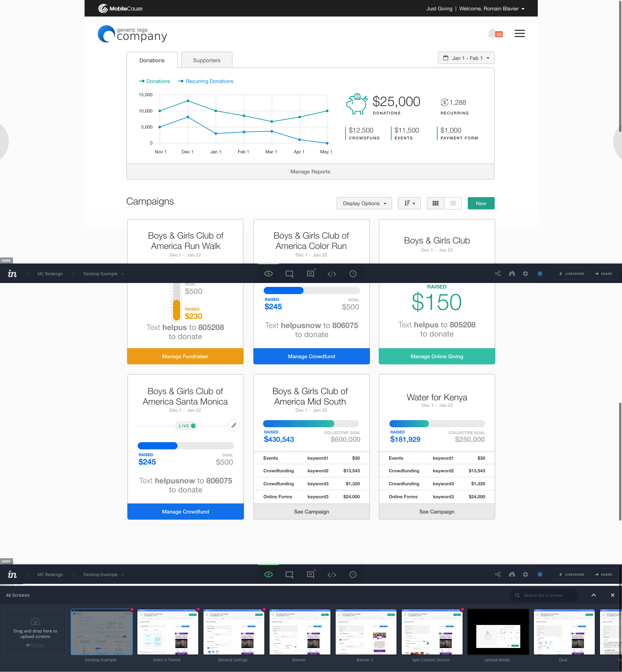Click the cloud upload icon in lower toolbar
The height and width of the screenshot is (672, 622).
pos(512,574)
